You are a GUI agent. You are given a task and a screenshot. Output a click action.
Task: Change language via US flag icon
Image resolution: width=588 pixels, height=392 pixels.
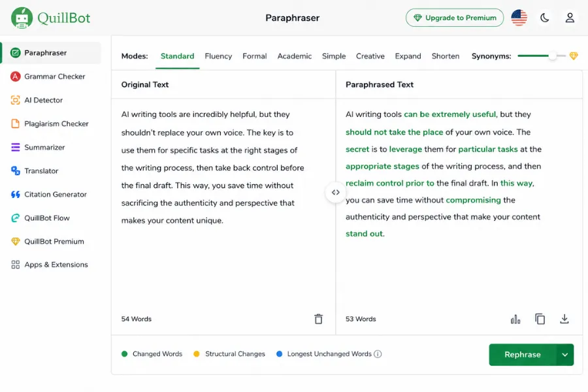[x=519, y=18]
